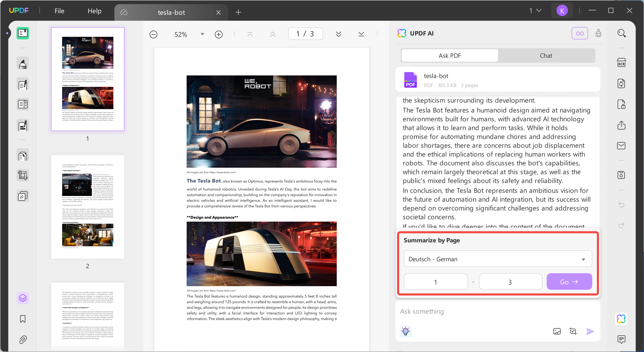Screen dimensions: 644x352
Task: Click the Share icon in right sidebar
Action: 621,125
